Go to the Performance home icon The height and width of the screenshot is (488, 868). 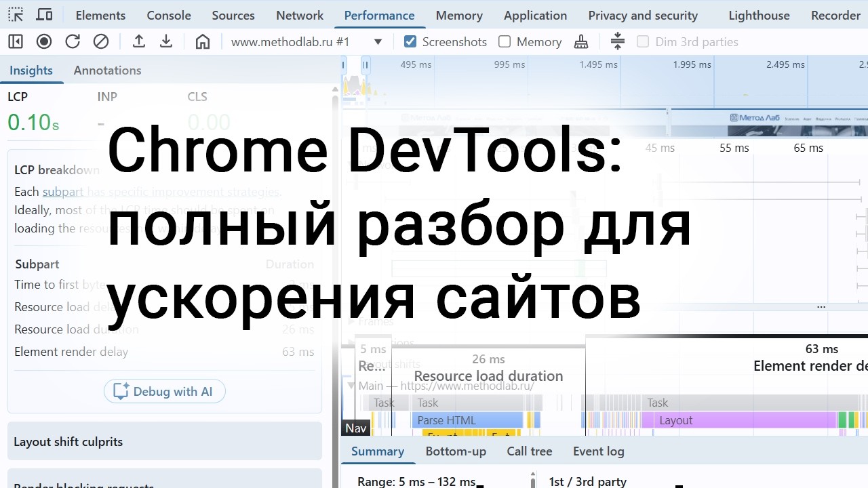click(203, 41)
